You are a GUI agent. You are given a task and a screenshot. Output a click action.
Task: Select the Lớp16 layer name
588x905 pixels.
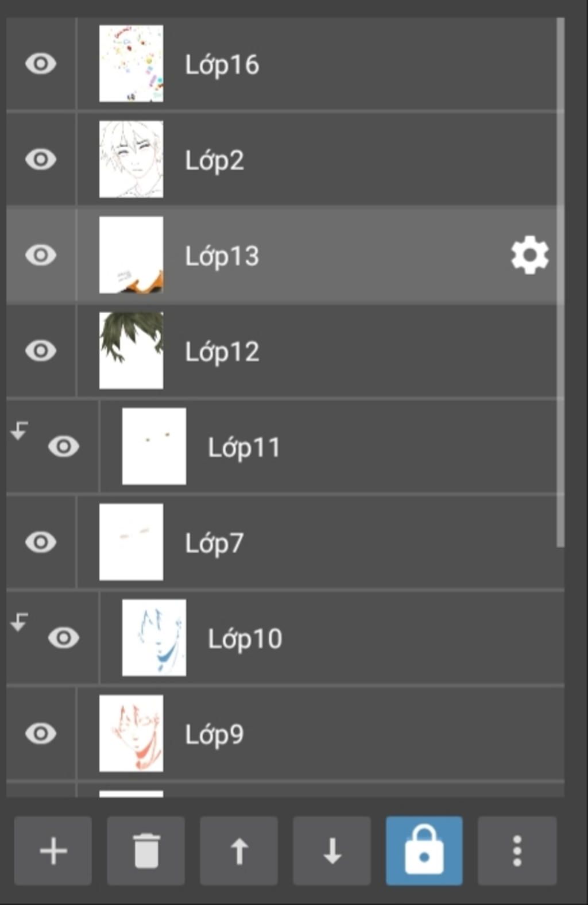point(222,64)
